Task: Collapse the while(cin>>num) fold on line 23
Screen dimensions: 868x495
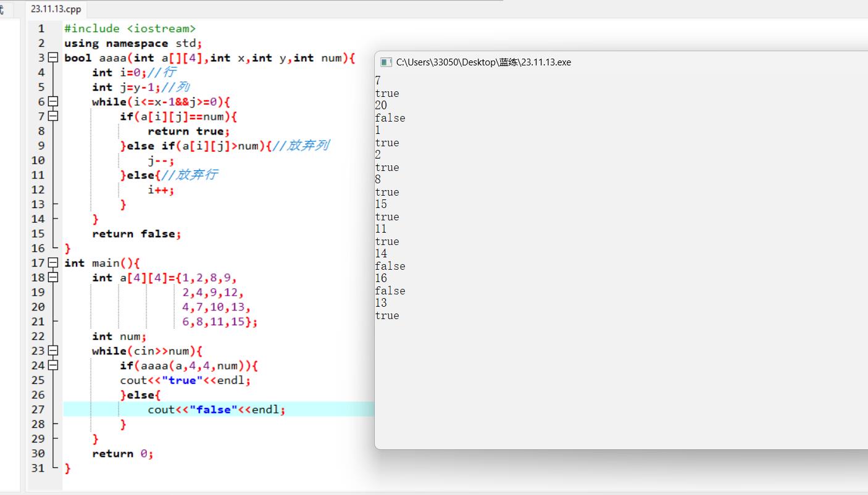Action: click(x=52, y=351)
